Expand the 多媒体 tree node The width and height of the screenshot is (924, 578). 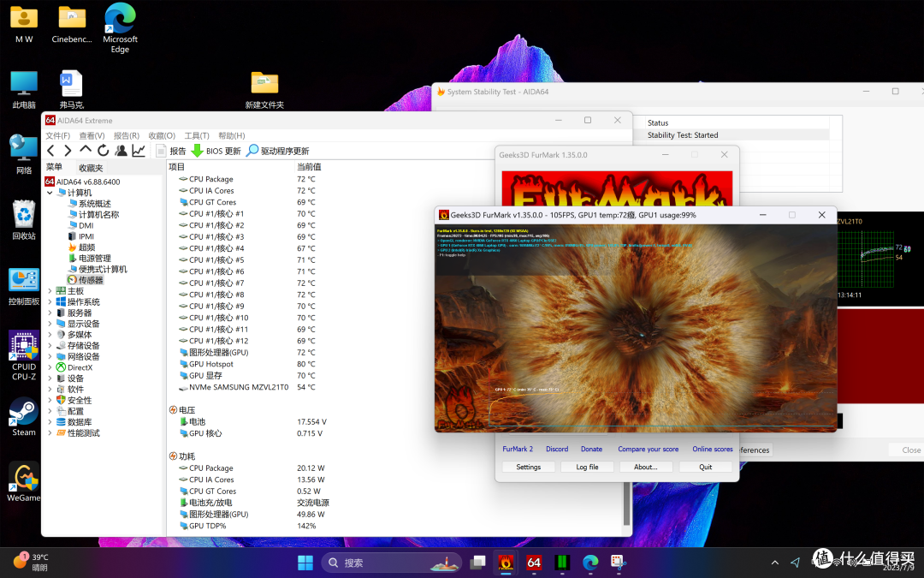coord(50,335)
